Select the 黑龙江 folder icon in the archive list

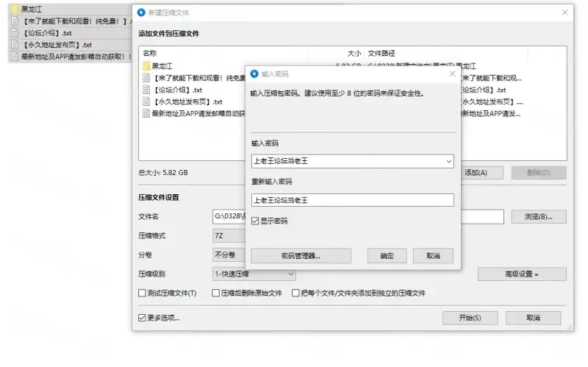146,66
